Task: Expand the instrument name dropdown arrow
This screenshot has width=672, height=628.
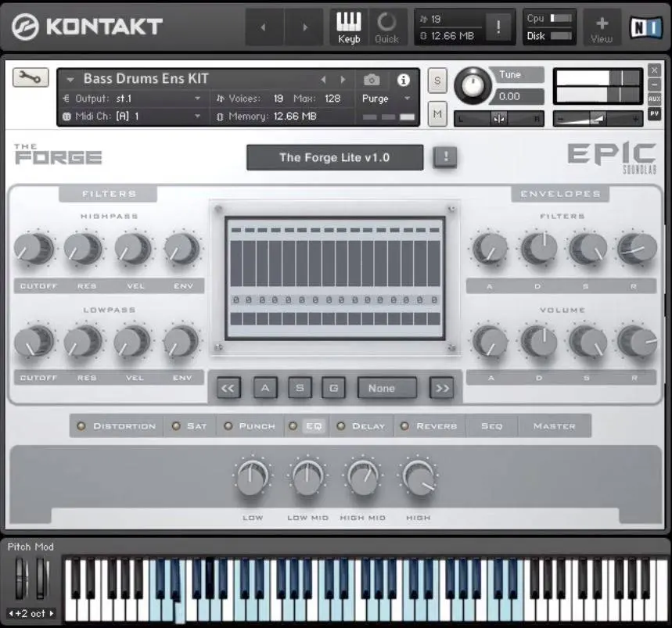Action: (x=70, y=80)
